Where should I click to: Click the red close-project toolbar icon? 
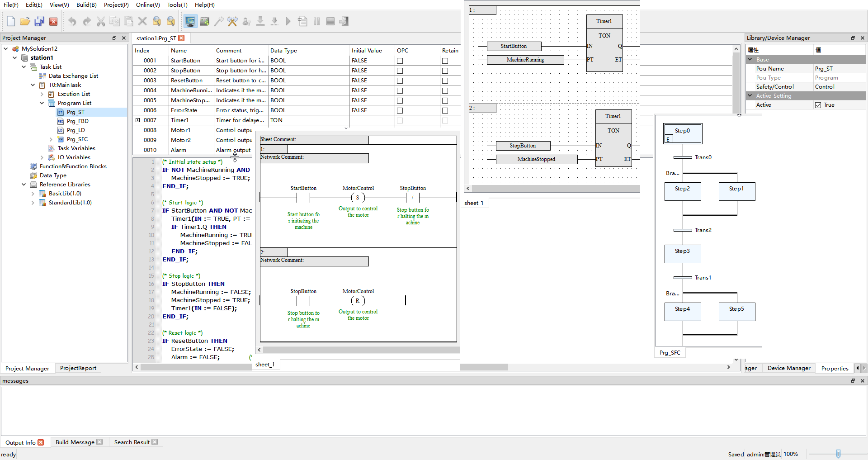tap(53, 21)
